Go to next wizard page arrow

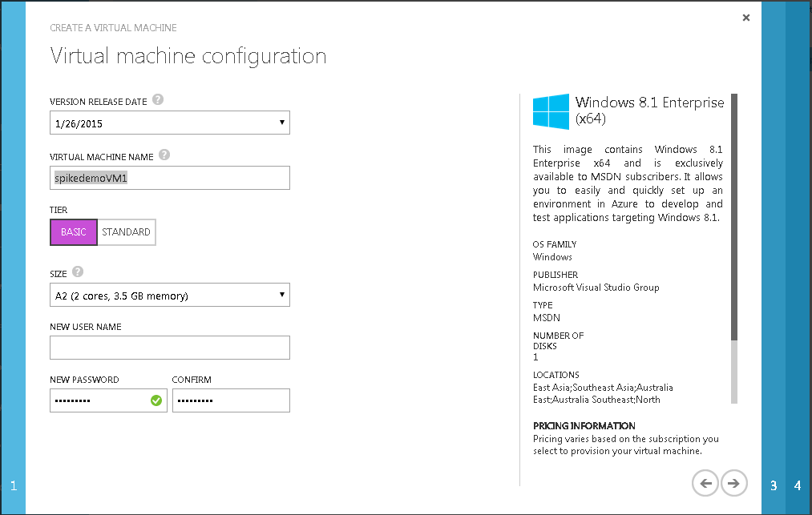tap(733, 483)
